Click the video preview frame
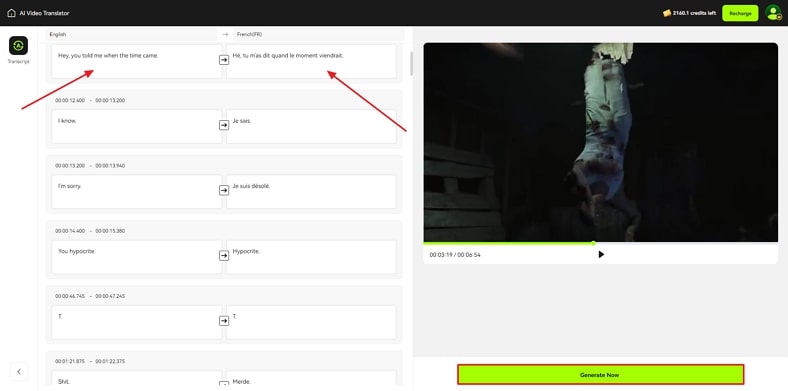Image resolution: width=788 pixels, height=391 pixels. coord(601,142)
